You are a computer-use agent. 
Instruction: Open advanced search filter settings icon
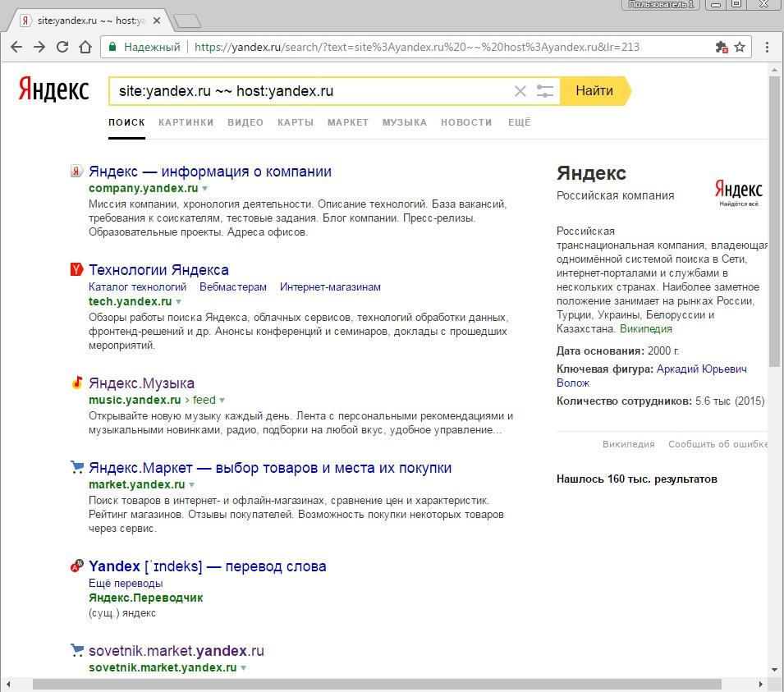click(545, 91)
